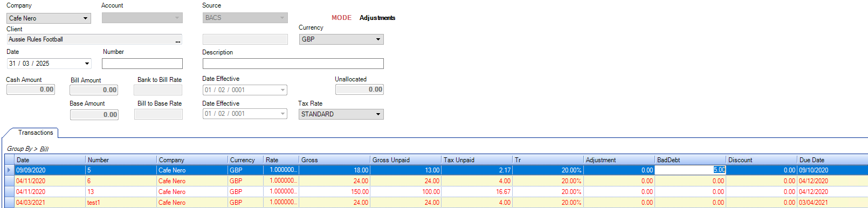
Task: Click the Description input field
Action: tap(293, 64)
